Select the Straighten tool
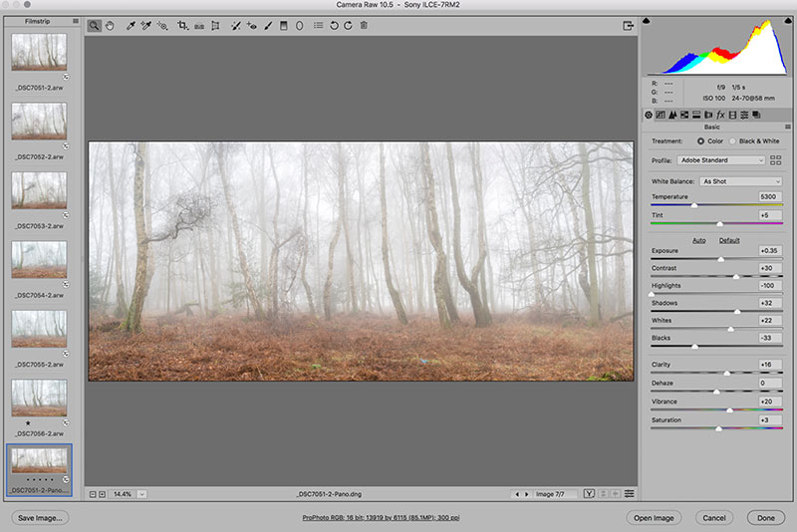Viewport: 797px width, 532px height. pyautogui.click(x=199, y=26)
